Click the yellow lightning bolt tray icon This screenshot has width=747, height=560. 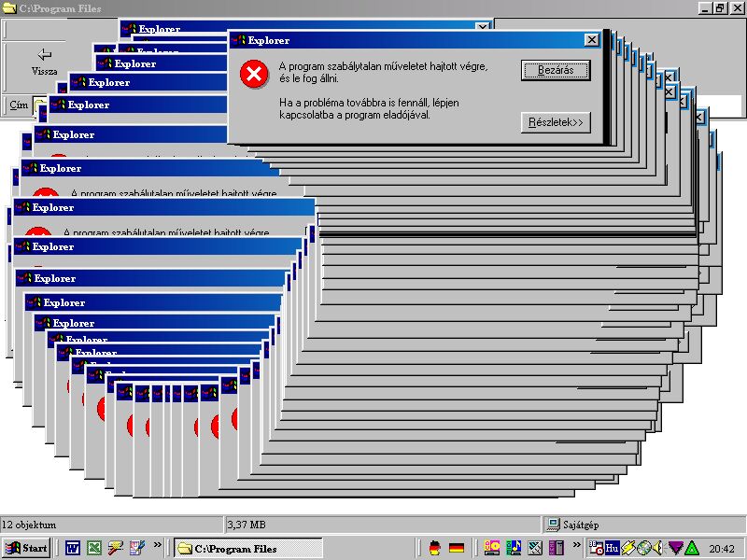tap(627, 548)
